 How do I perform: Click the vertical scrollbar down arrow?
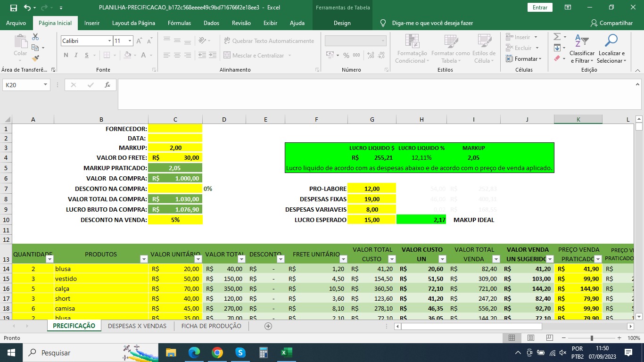tap(639, 316)
